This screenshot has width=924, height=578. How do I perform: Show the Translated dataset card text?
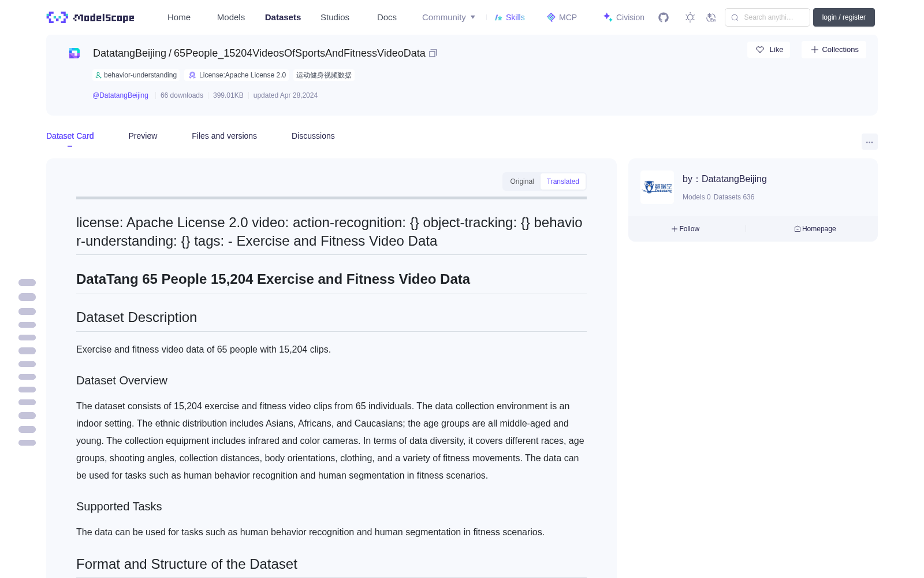tap(563, 181)
